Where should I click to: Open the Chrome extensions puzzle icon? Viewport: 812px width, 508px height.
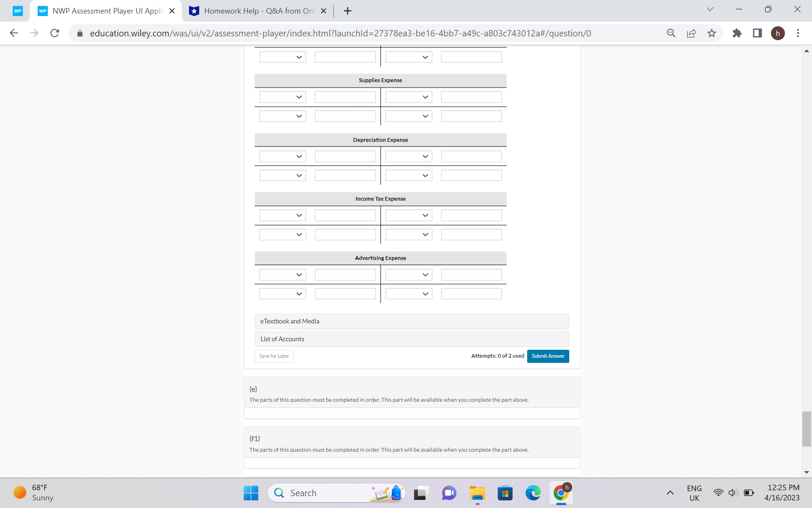coord(737,33)
